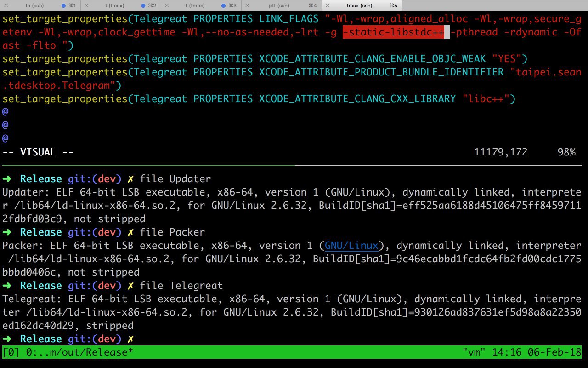Click "bbbd0406c, not stripped" in Packer output
588x368 pixels.
click(x=71, y=272)
